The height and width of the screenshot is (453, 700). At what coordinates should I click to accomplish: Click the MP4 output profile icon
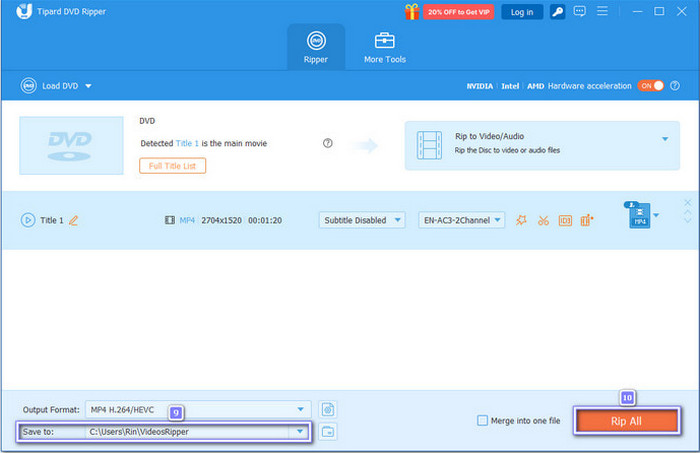tap(638, 216)
